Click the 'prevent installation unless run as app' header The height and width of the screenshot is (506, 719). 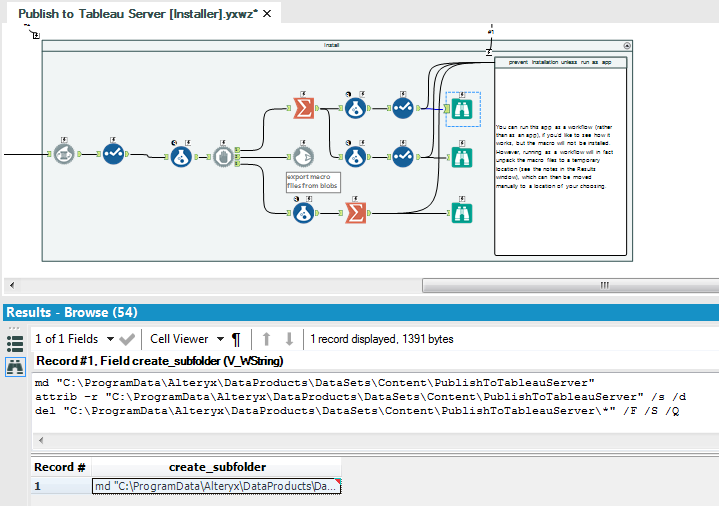560,62
